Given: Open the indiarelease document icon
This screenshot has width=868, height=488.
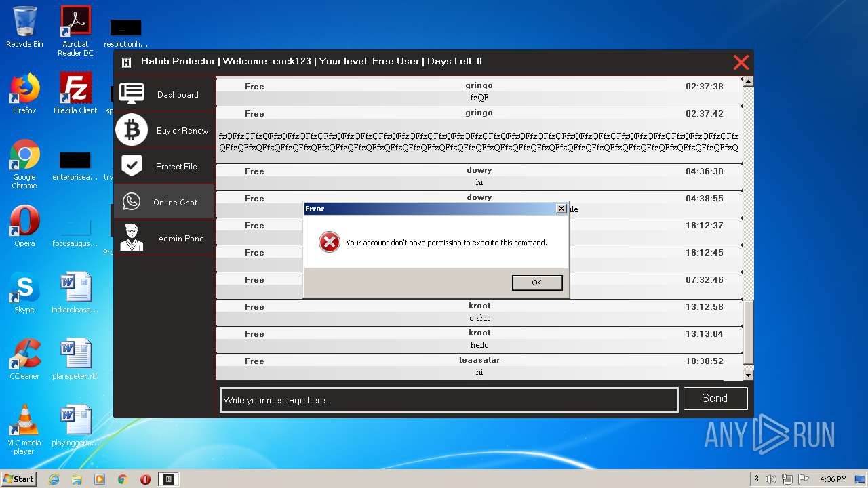Looking at the screenshot, I should tap(75, 293).
